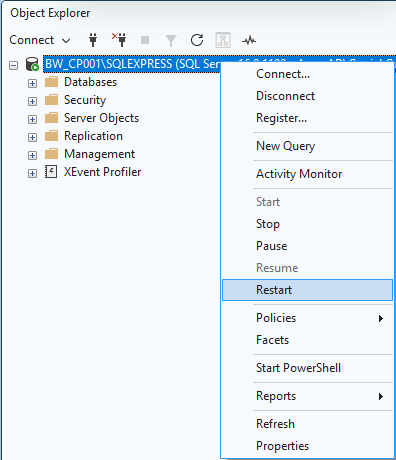
Task: Click the XEvent Profiler icon
Action: [x=51, y=172]
